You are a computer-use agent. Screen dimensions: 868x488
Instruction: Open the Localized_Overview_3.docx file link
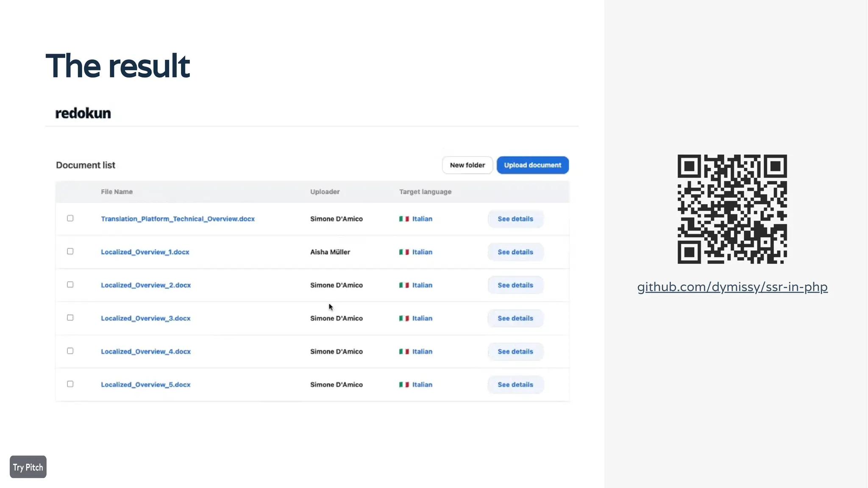[145, 318]
